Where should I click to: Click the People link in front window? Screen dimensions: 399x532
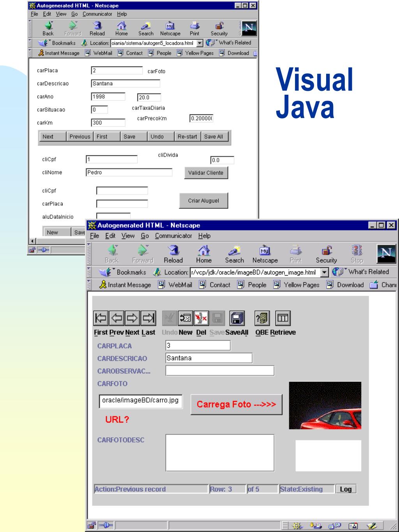tap(252, 285)
